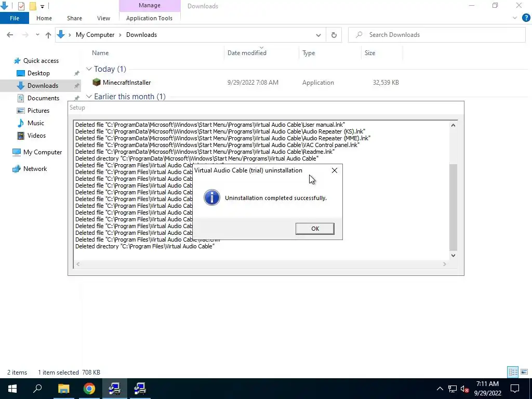Image resolution: width=532 pixels, height=399 pixels.
Task: Collapse the ribbon with the chevron
Action: coord(515,18)
